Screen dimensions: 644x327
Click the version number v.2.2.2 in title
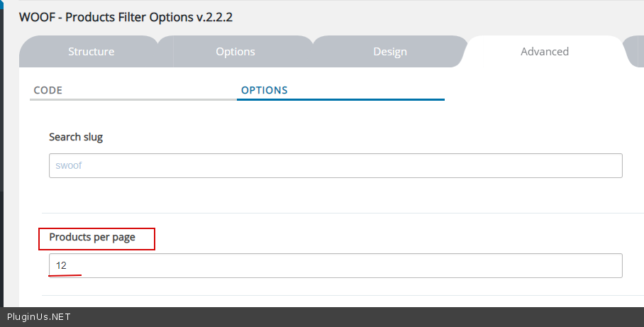tap(215, 17)
